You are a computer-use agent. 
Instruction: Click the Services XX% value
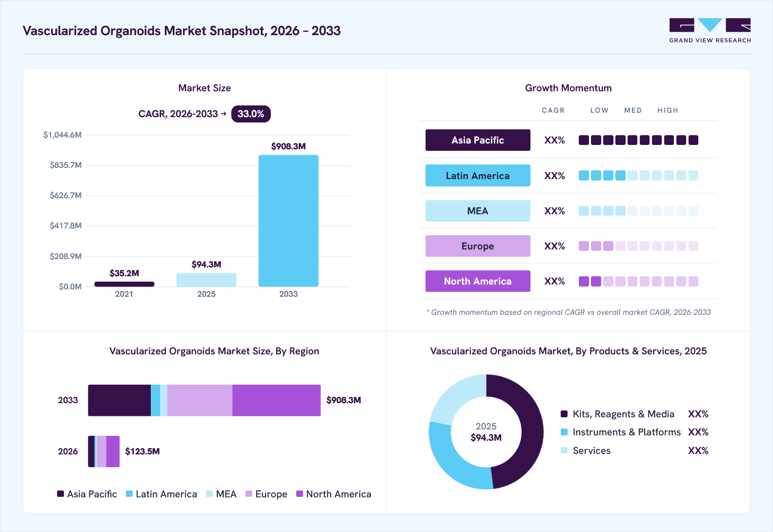(698, 450)
